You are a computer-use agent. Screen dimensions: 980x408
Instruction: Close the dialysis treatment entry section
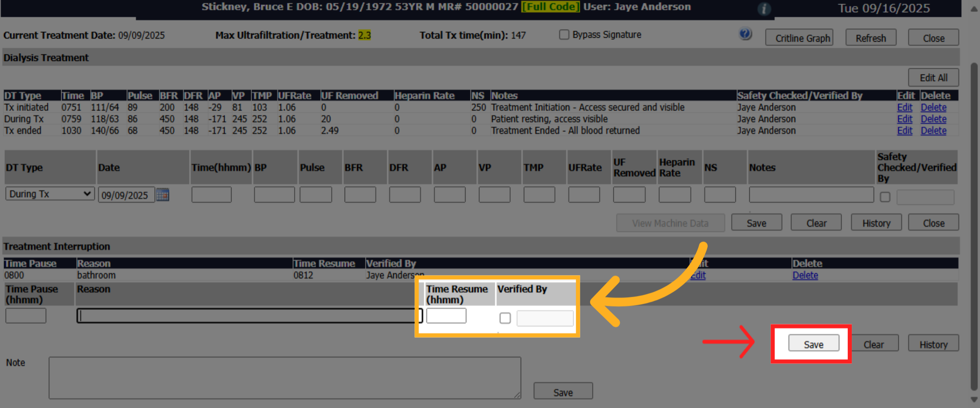(933, 223)
